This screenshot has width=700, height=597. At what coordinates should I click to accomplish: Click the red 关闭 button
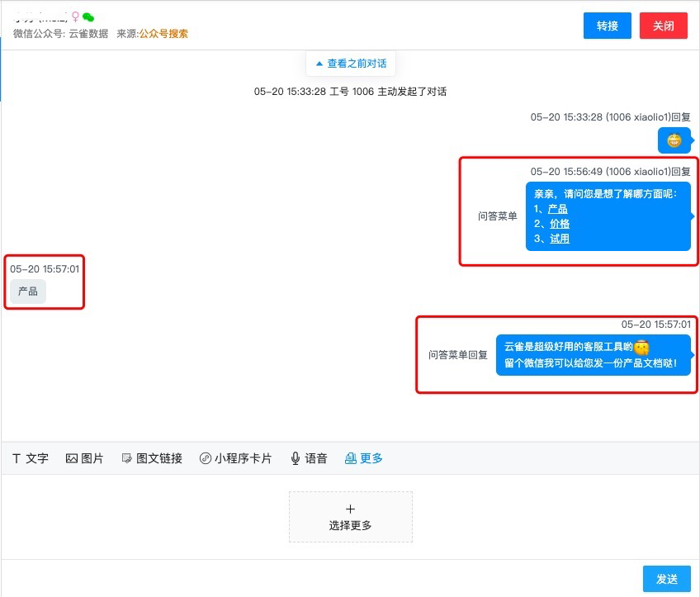coord(663,26)
